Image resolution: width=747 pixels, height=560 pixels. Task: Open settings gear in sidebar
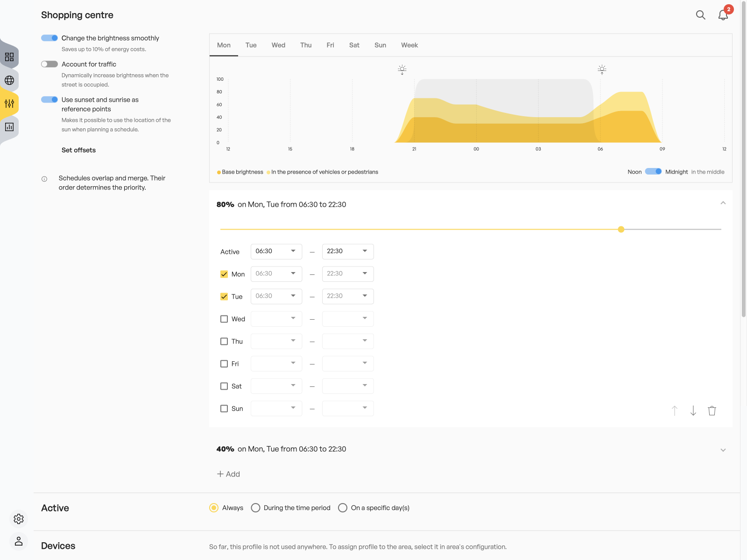tap(19, 519)
